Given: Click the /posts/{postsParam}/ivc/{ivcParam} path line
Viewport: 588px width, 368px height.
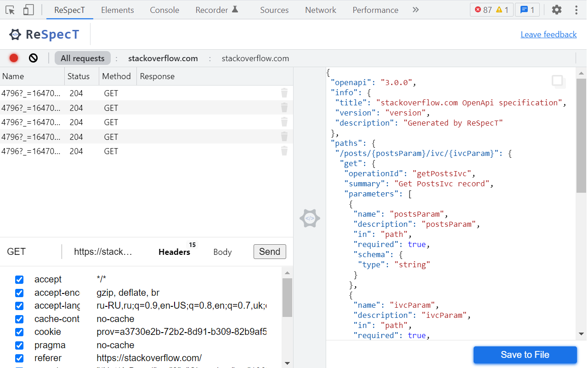Looking at the screenshot, I should pyautogui.click(x=423, y=154).
